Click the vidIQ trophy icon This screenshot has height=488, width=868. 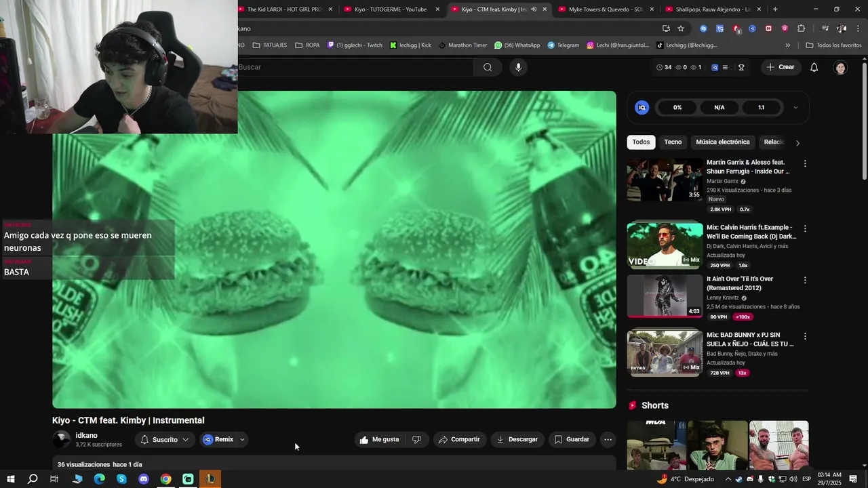(741, 67)
